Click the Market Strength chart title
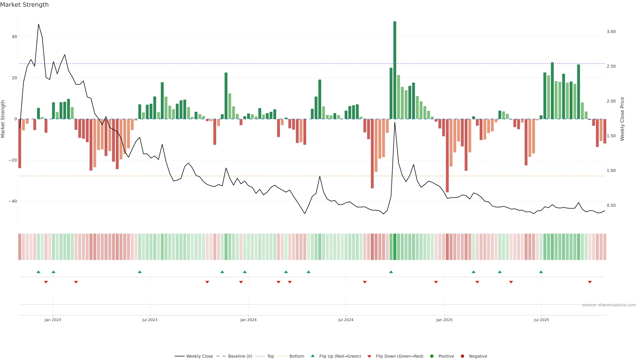 click(24, 5)
